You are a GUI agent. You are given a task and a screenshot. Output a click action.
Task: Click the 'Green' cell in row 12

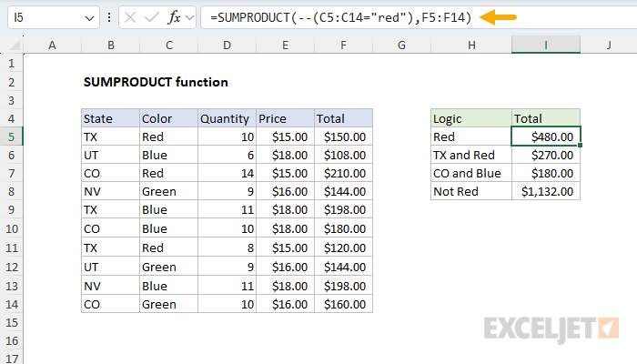coord(169,267)
